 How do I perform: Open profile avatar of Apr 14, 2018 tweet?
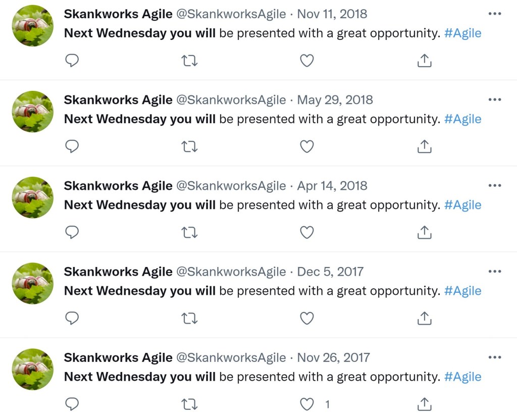pos(33,197)
